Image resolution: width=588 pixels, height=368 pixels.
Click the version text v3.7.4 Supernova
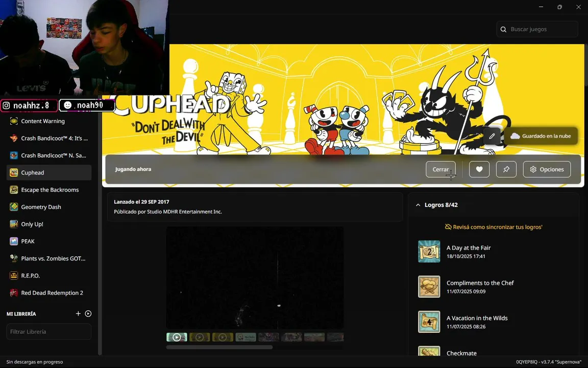[x=561, y=362]
